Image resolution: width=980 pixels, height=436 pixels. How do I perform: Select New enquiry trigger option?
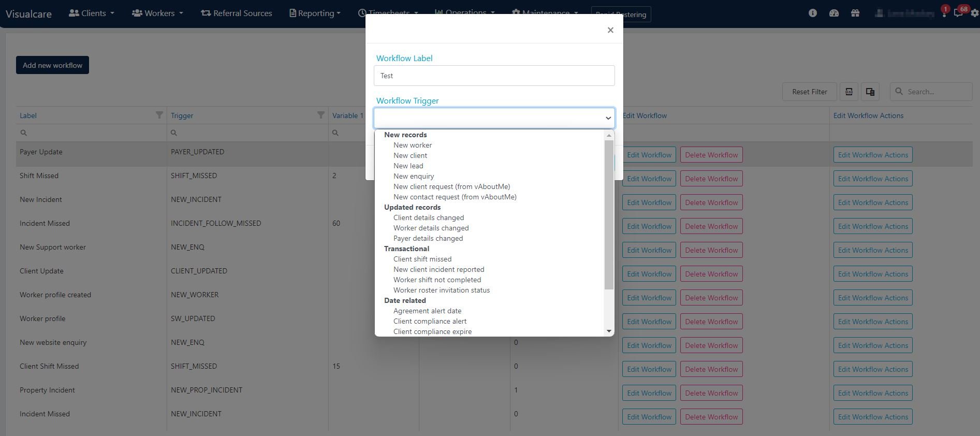click(x=414, y=176)
